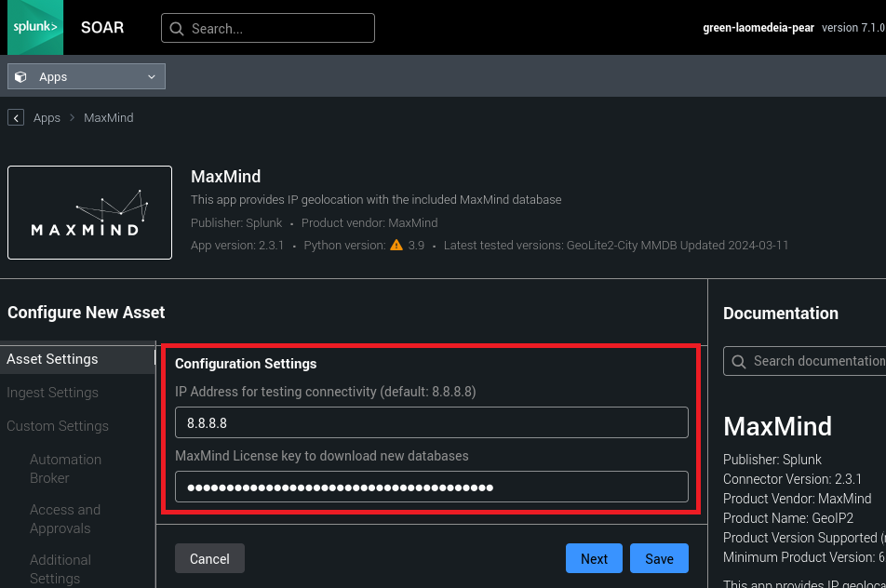Click the MaxMind app logo thumbnail

pos(89,212)
